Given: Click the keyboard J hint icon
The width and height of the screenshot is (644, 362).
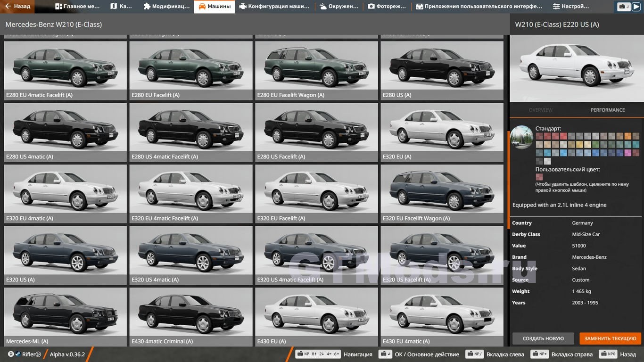Looking at the screenshot, I should [x=624, y=7].
